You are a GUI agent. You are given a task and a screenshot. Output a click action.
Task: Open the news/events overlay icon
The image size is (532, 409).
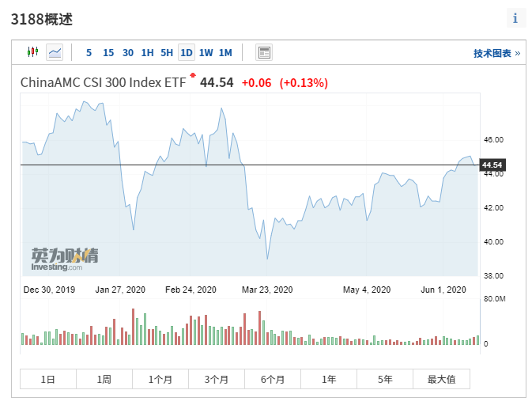264,52
